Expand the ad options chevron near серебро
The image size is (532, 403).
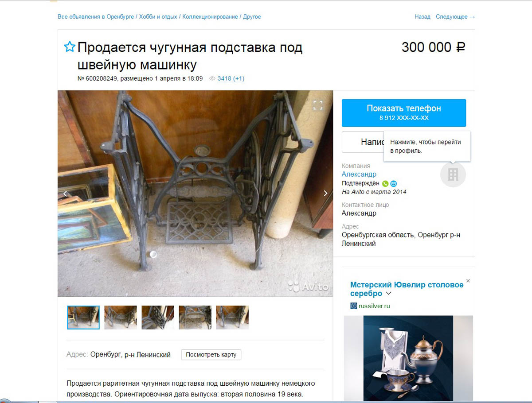click(x=389, y=294)
